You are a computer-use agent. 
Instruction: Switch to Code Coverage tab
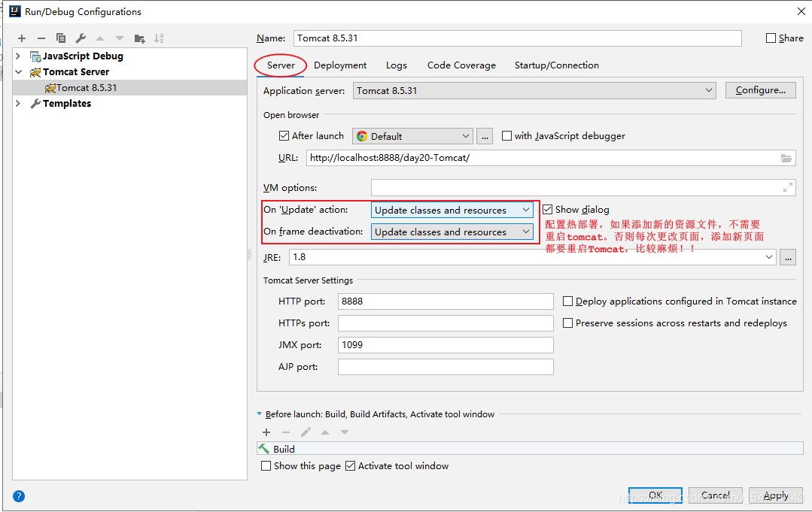[461, 65]
